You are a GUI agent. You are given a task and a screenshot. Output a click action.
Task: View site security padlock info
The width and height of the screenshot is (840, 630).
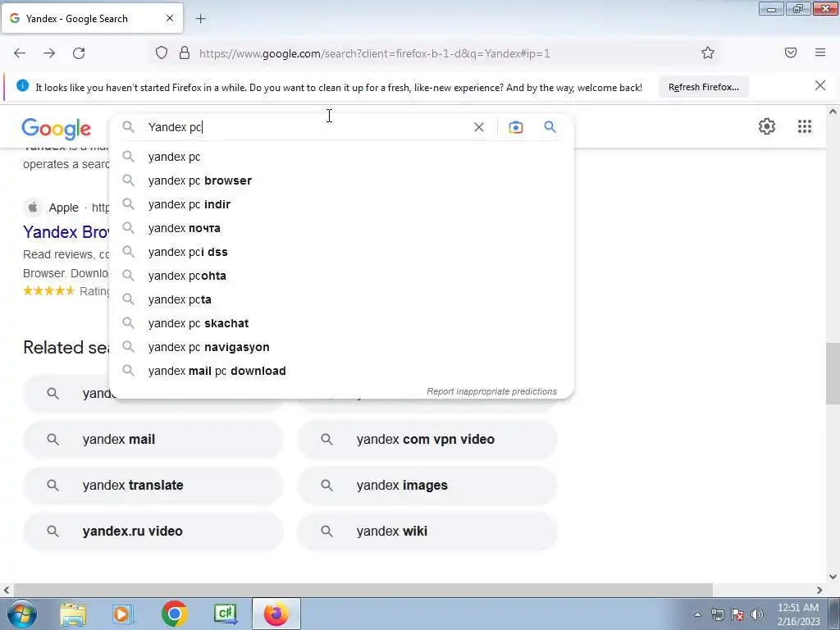(185, 53)
